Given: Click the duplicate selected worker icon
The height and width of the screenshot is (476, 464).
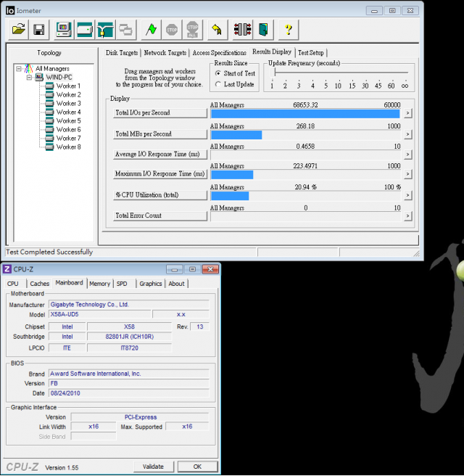Looking at the screenshot, I should click(125, 30).
